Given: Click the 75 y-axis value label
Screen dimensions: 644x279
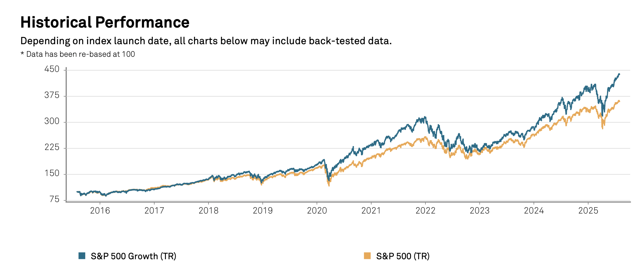Looking at the screenshot, I should pos(54,200).
